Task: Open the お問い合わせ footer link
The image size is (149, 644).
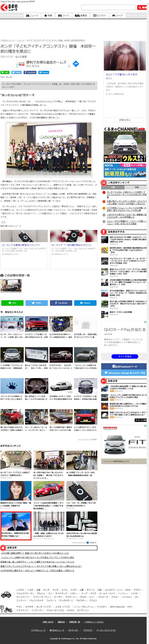Action: pyautogui.click(x=48, y=622)
